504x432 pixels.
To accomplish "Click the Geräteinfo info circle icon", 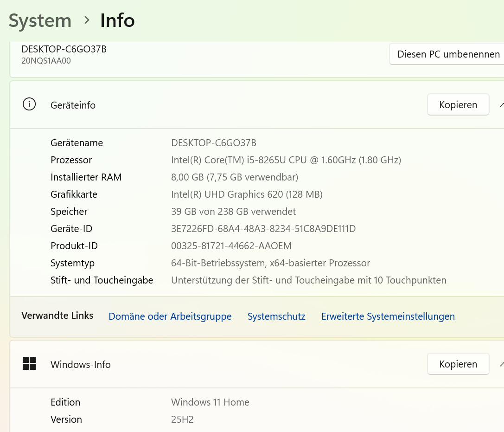I will (x=29, y=104).
